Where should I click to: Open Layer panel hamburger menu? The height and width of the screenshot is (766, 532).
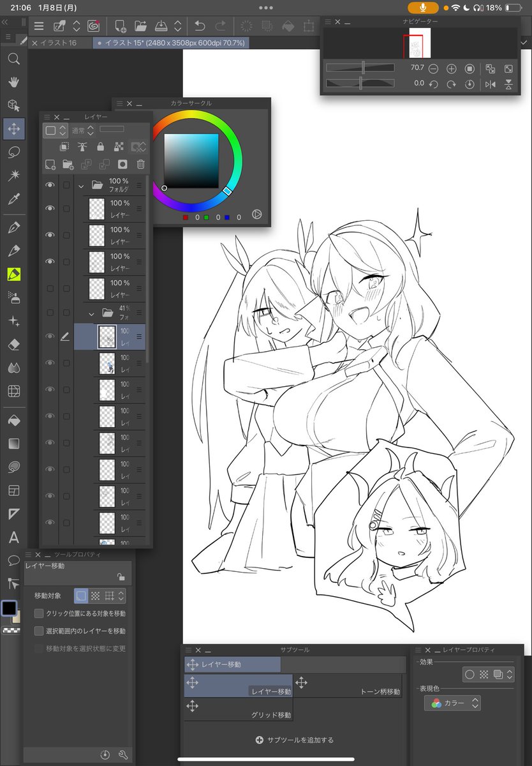46,117
